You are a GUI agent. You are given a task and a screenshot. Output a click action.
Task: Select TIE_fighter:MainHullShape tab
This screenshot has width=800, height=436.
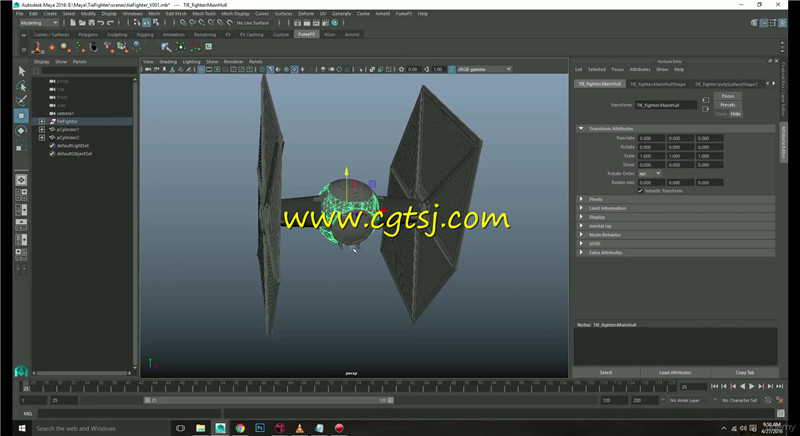click(x=658, y=84)
